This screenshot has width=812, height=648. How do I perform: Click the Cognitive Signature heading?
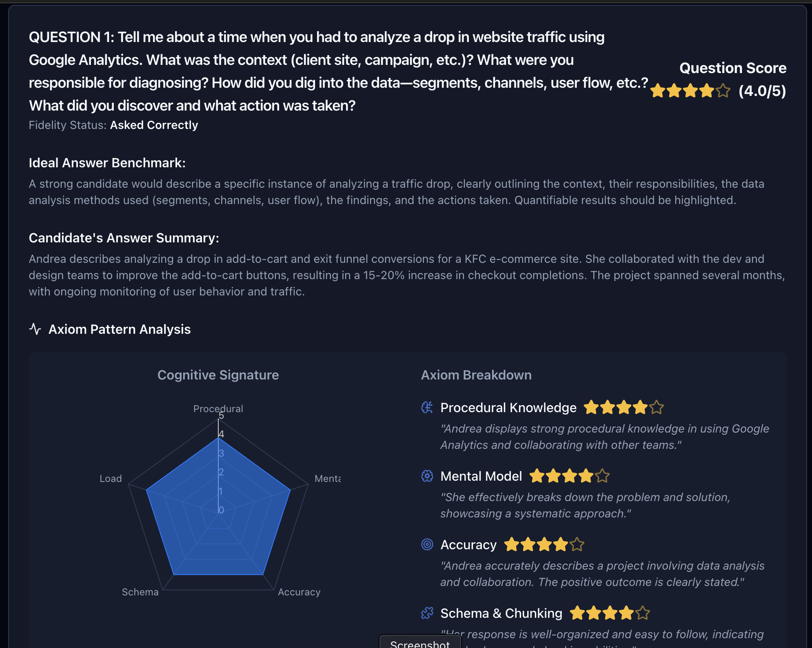point(218,375)
